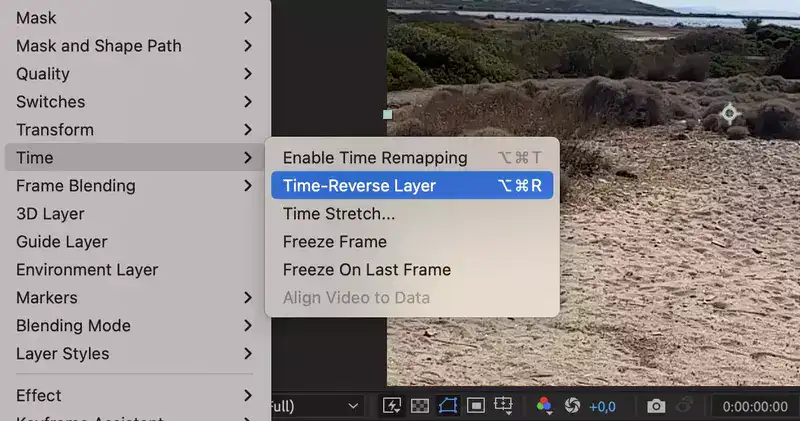Toggle the region of interest icon
Viewport: 800px width, 421px height.
[x=476, y=406]
